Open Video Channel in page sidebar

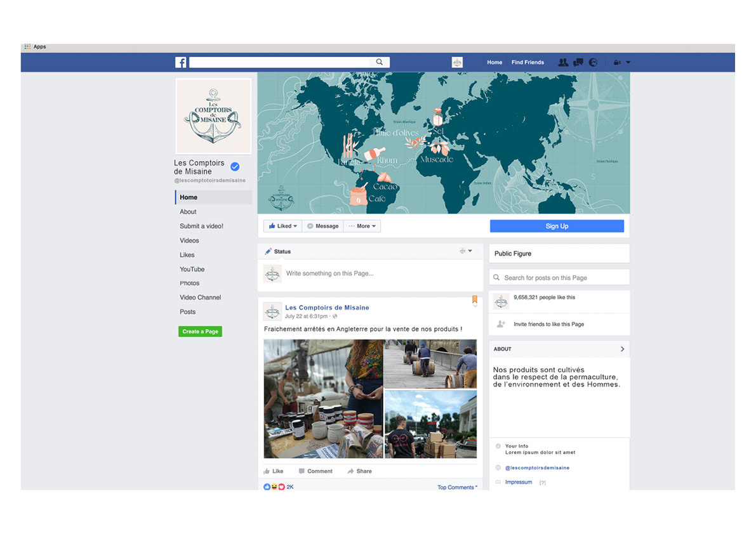pos(200,297)
